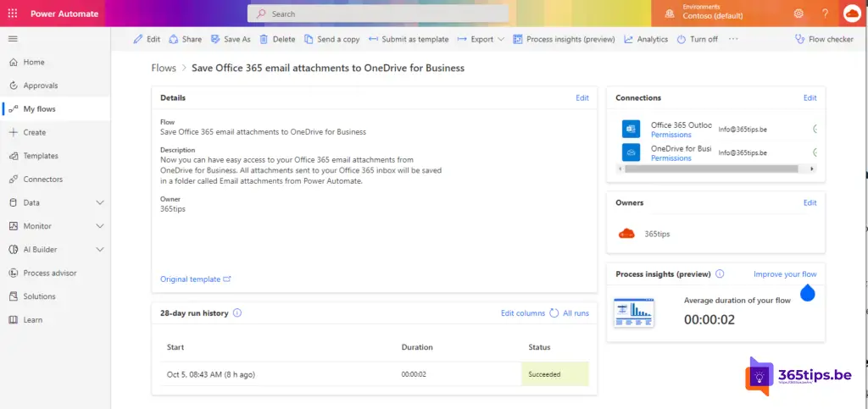This screenshot has height=409, width=868.
Task: Click the Start column header
Action: coord(175,347)
